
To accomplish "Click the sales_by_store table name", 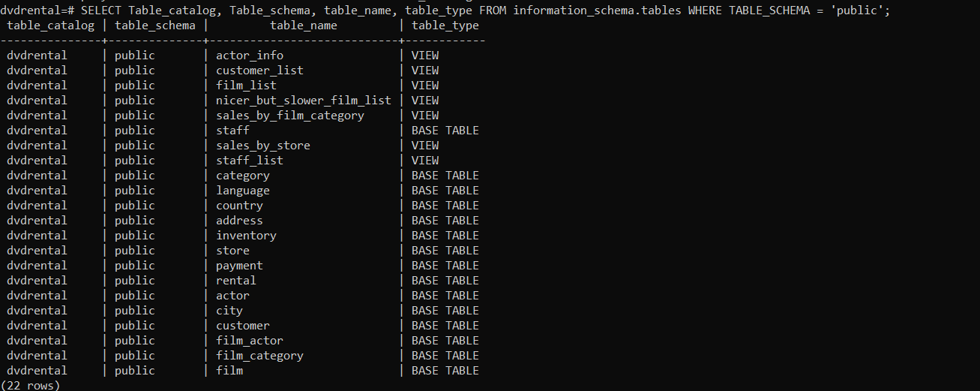I will click(263, 146).
